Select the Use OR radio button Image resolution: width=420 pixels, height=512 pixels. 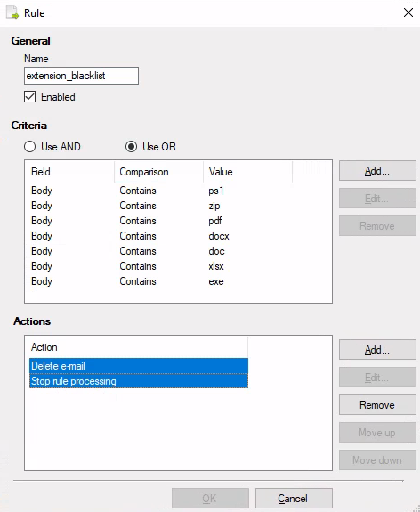point(131,147)
